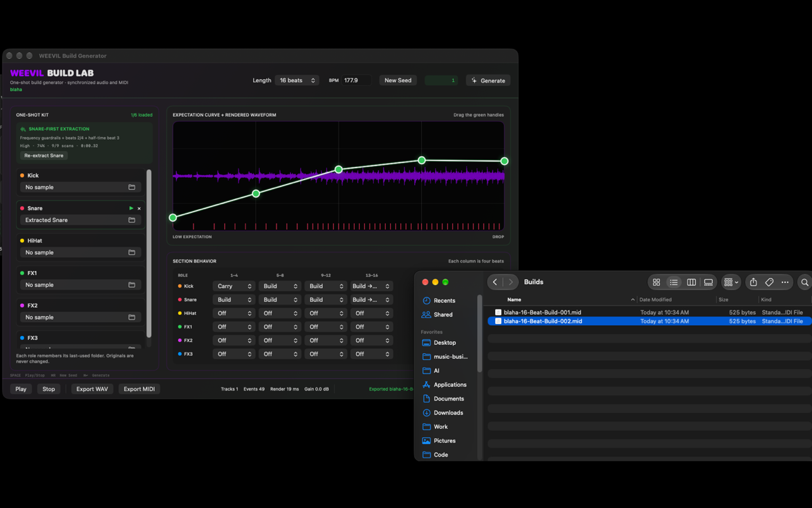Open Finder group-by options menu

click(x=731, y=282)
